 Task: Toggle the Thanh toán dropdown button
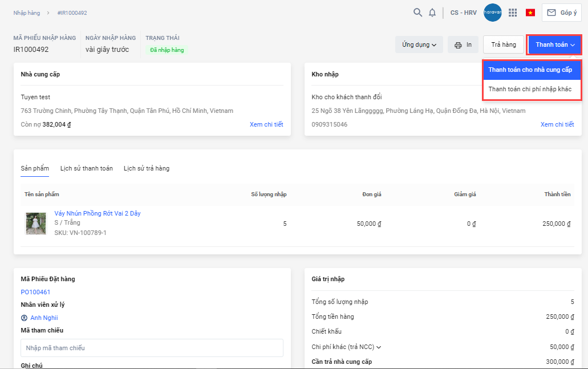click(554, 44)
